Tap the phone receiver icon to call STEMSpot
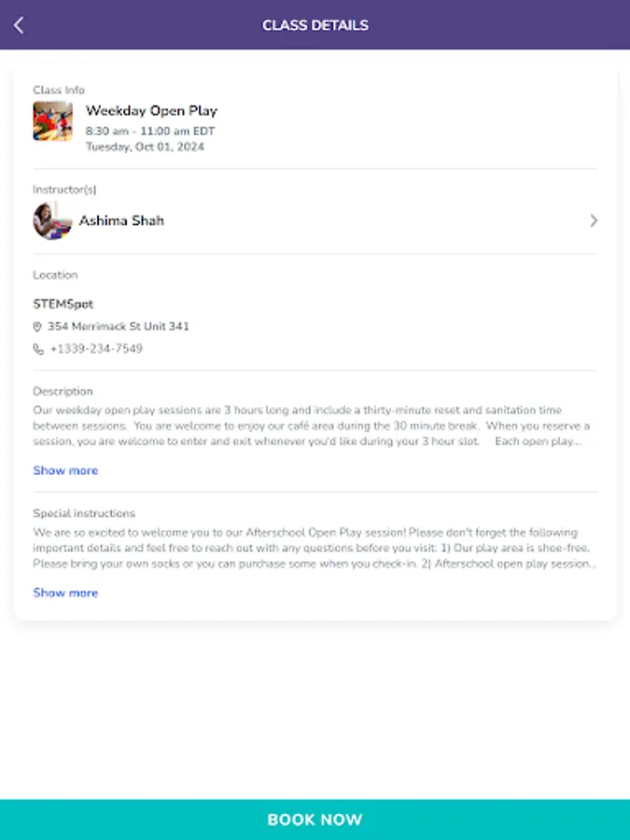This screenshot has height=840, width=630. click(x=37, y=349)
